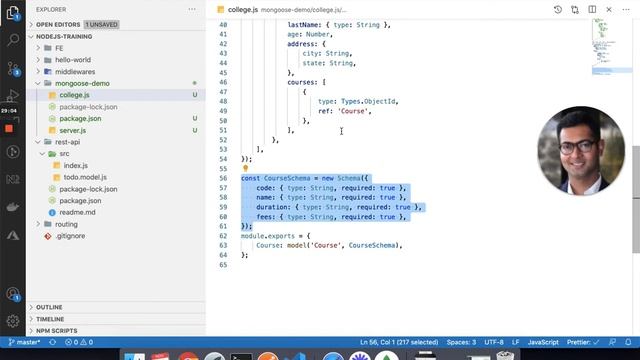
Task: Open notifications bell in status bar
Action: 628,342
